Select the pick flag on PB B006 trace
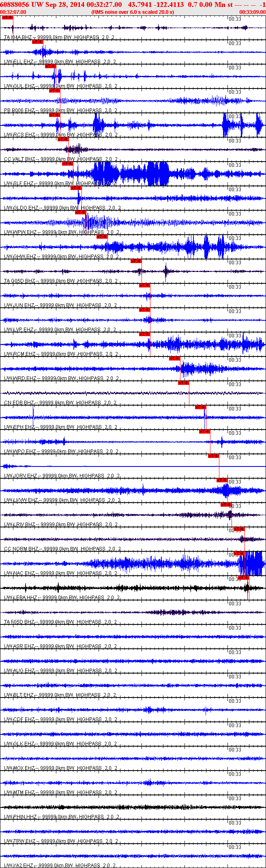Screen dimensions: 266x868 (x=54, y=91)
